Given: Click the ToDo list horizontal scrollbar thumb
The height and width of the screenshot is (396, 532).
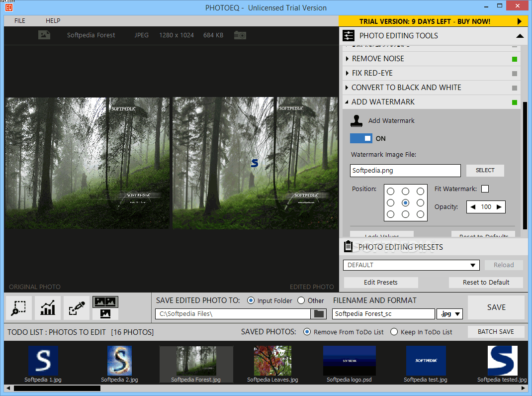Looking at the screenshot, I should [57, 388].
